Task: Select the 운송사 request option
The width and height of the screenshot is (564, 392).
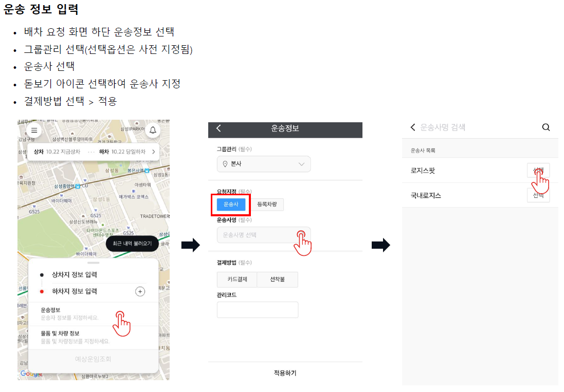Action: point(231,204)
